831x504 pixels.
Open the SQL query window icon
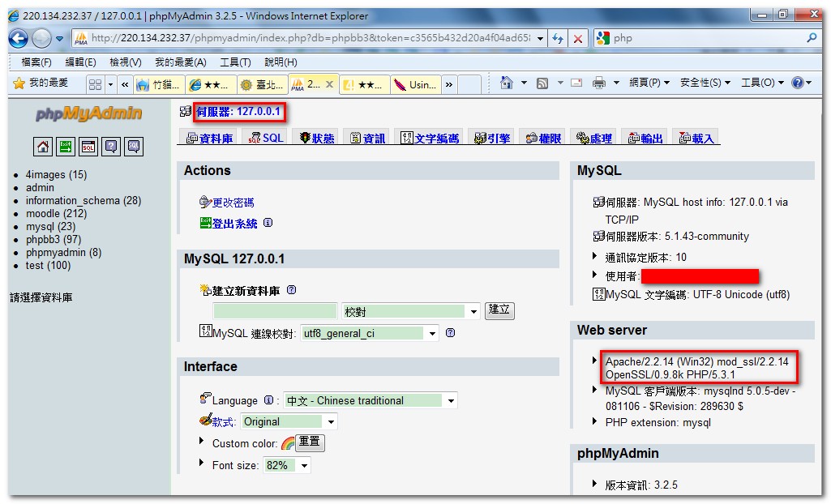click(88, 146)
